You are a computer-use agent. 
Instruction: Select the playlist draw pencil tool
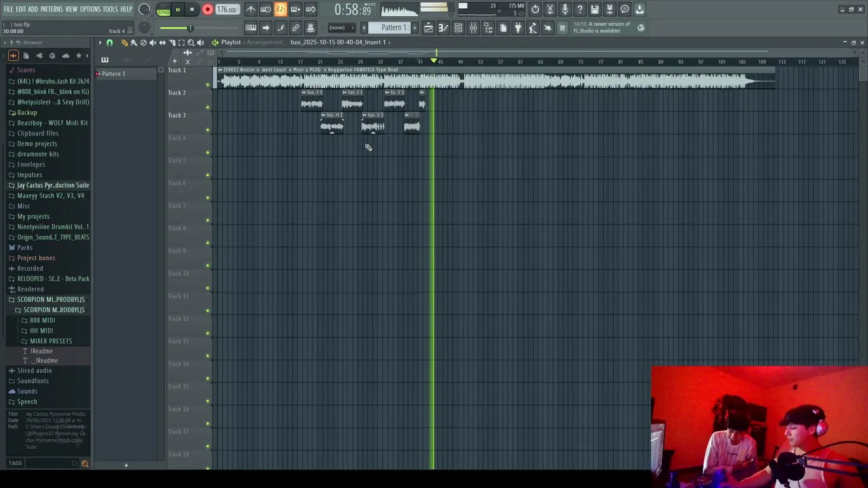[124, 42]
